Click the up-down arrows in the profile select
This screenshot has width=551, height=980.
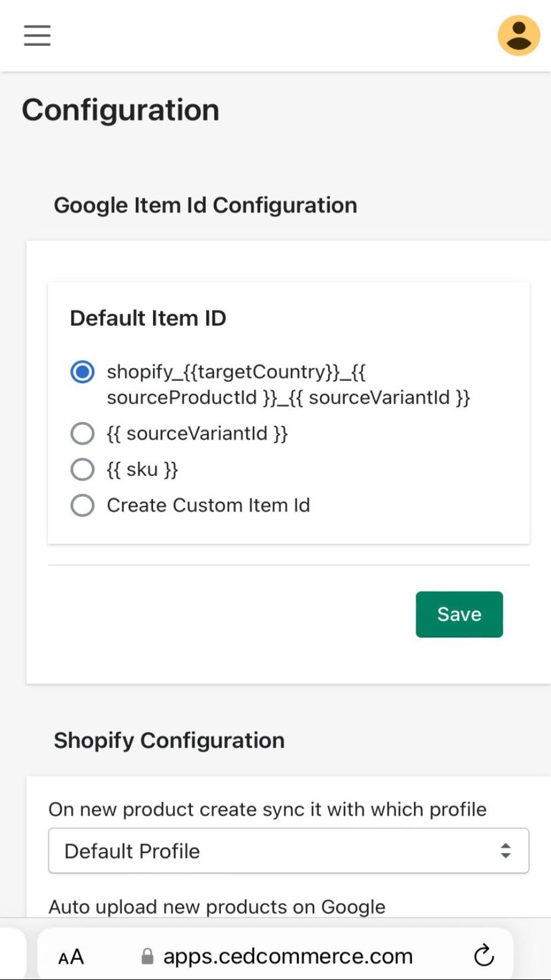click(505, 850)
